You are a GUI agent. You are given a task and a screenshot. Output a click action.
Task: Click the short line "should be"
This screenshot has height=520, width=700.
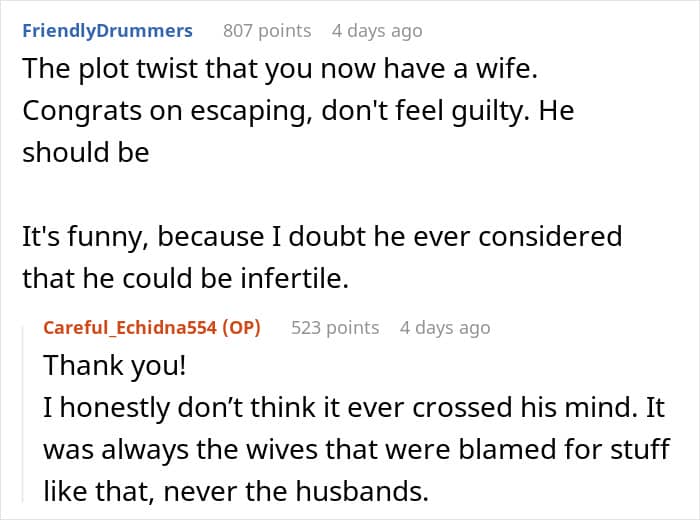pyautogui.click(x=86, y=153)
